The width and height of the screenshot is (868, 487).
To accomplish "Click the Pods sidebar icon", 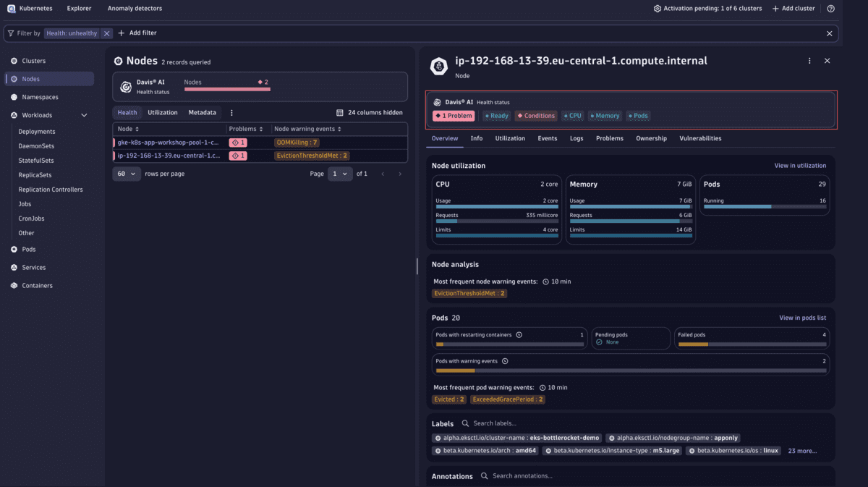I will [x=14, y=249].
